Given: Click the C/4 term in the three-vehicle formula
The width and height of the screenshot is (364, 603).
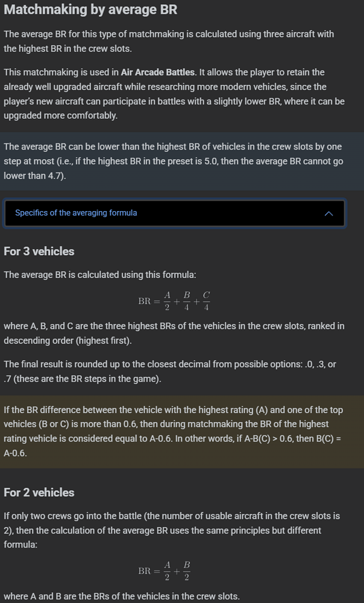Looking at the screenshot, I should (206, 301).
